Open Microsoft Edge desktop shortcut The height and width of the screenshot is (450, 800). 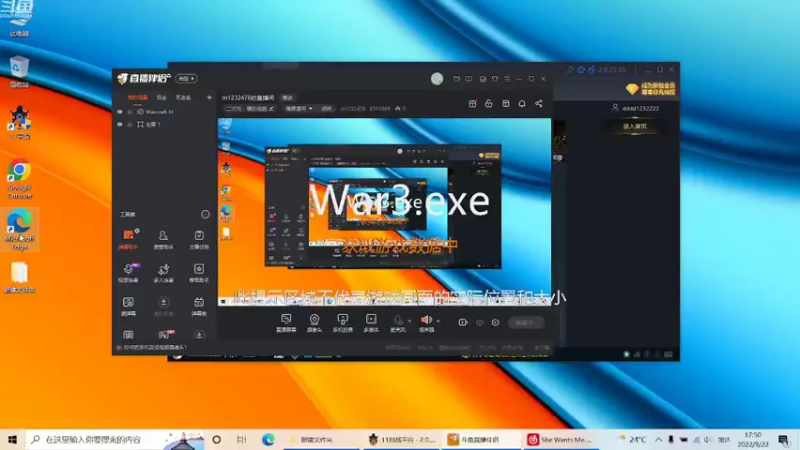[19, 230]
